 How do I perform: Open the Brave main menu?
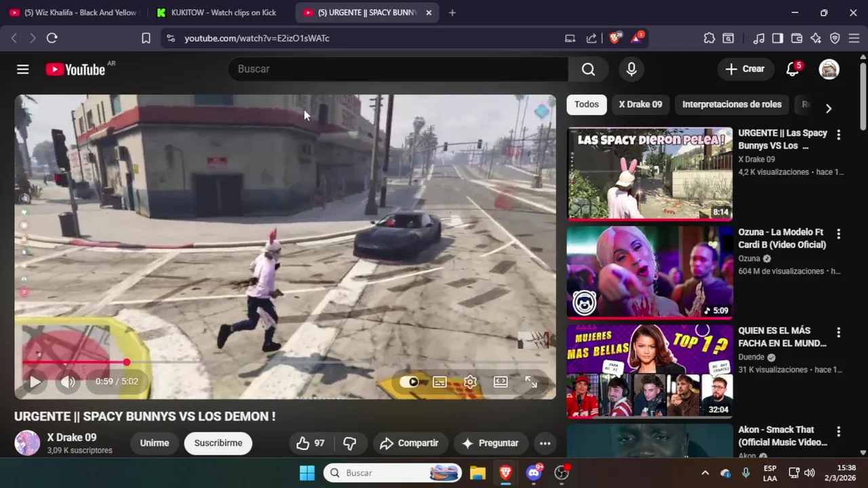tap(854, 39)
